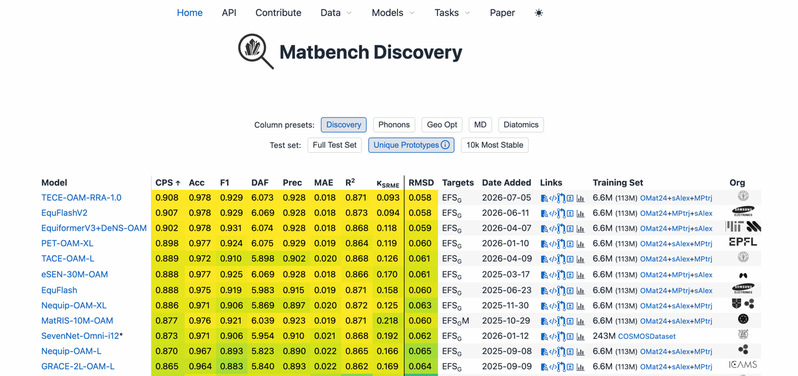The height and width of the screenshot is (376, 798).
Task: Open the Contribute nav item
Action: (278, 13)
